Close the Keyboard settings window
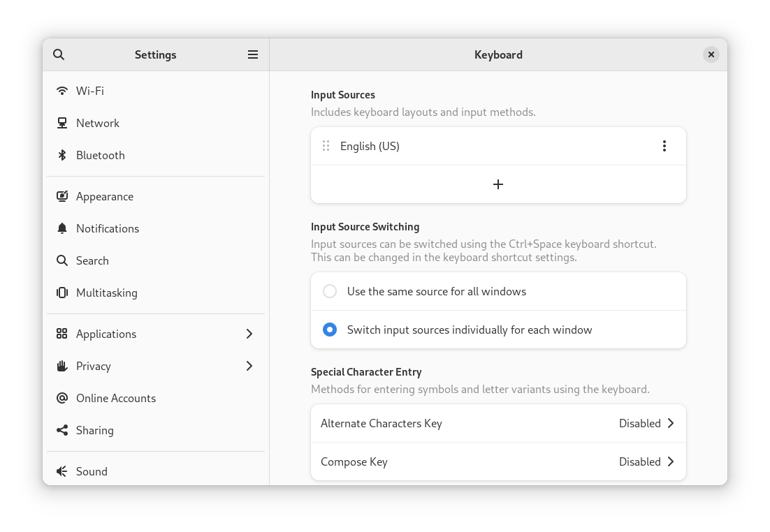Screen dimensions: 770x532 coord(711,54)
